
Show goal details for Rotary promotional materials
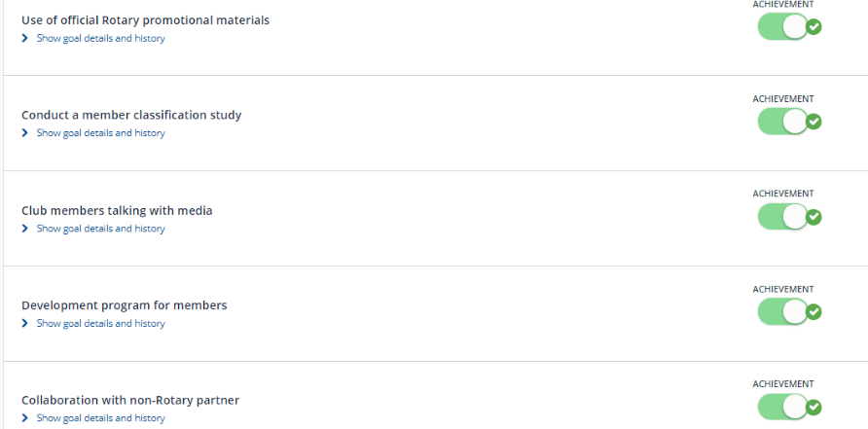pyautogui.click(x=100, y=39)
